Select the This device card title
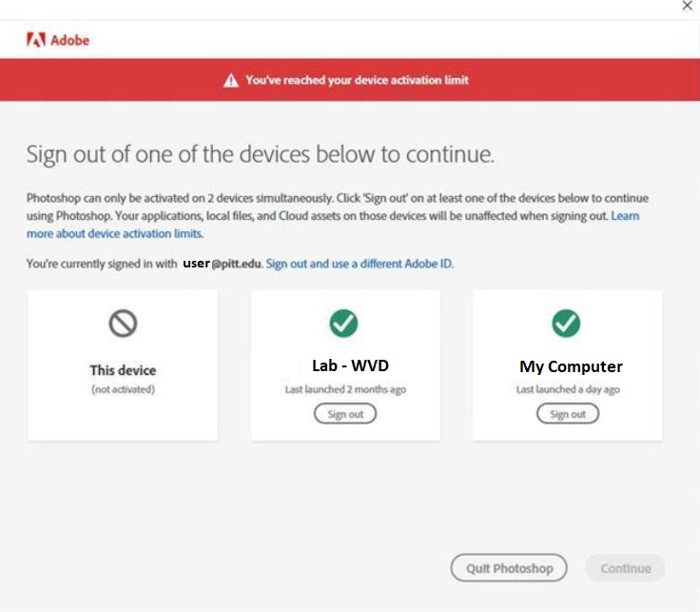This screenshot has height=612, width=700. [x=124, y=370]
